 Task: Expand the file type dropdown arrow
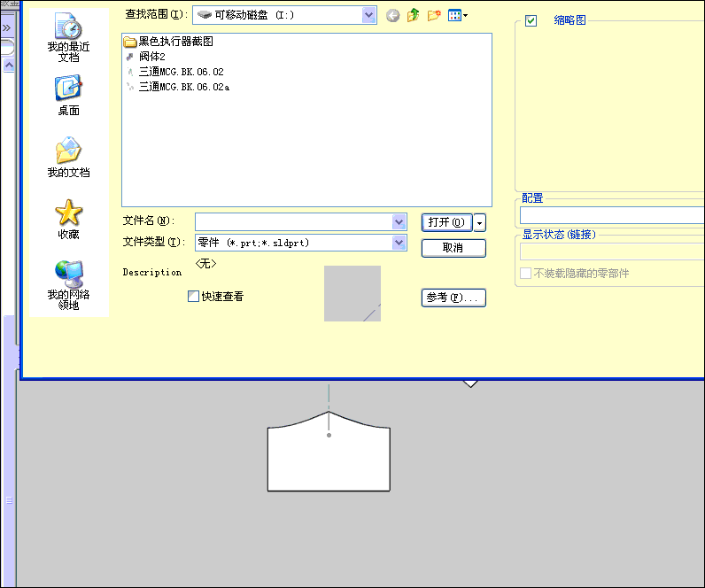tap(399, 243)
